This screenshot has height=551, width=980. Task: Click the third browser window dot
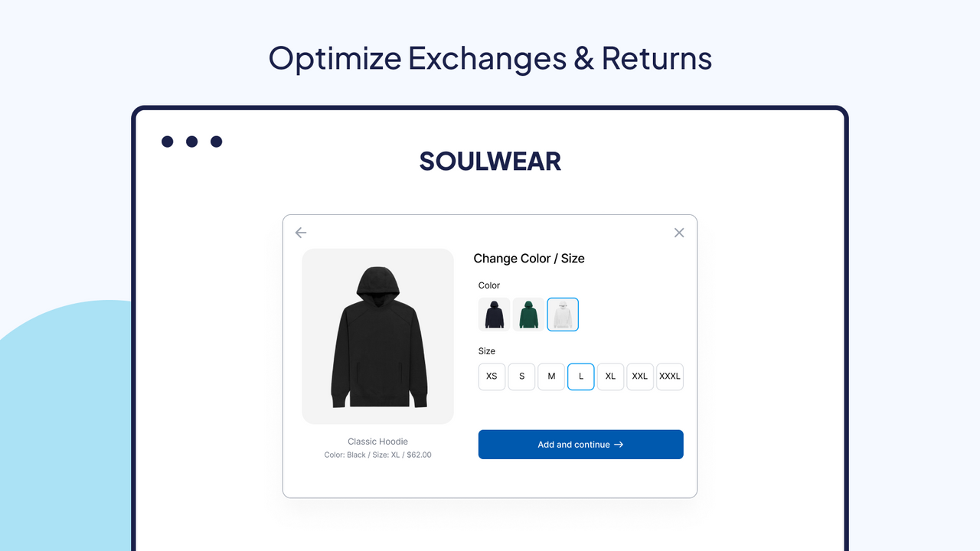click(x=215, y=141)
